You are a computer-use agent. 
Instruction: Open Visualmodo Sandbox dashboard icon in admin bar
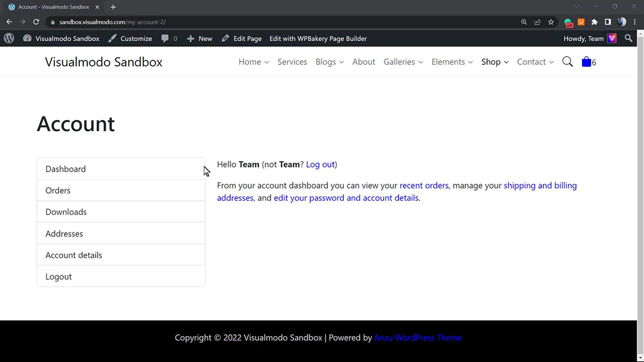(27, 38)
